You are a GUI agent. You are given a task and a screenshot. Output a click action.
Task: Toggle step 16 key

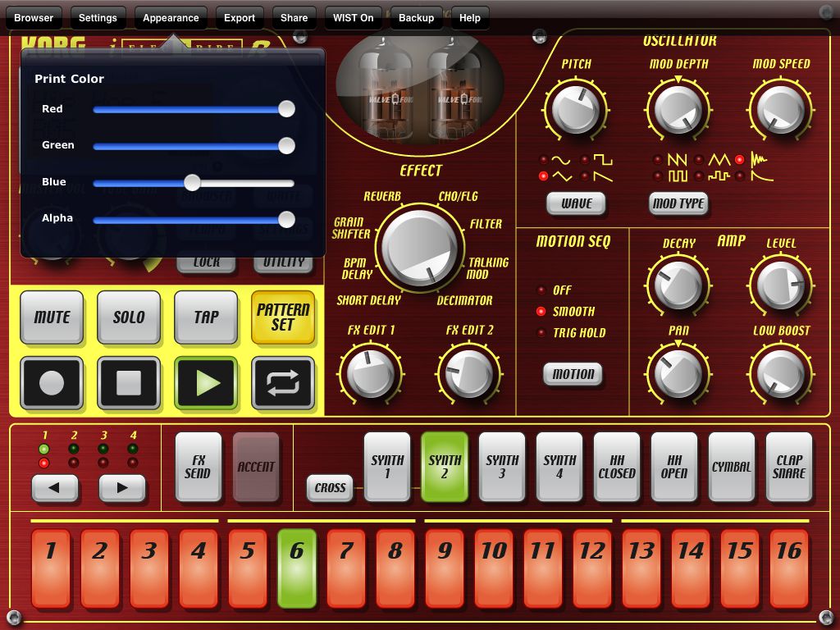(x=789, y=569)
